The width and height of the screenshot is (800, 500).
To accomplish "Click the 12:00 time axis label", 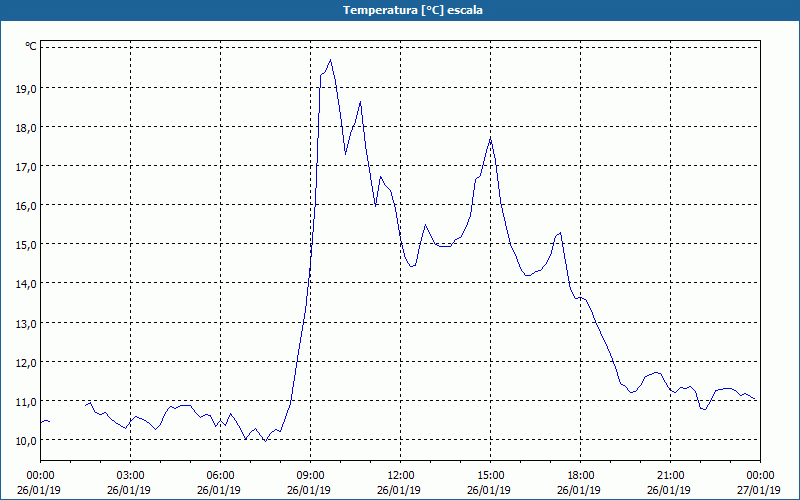I will (401, 476).
